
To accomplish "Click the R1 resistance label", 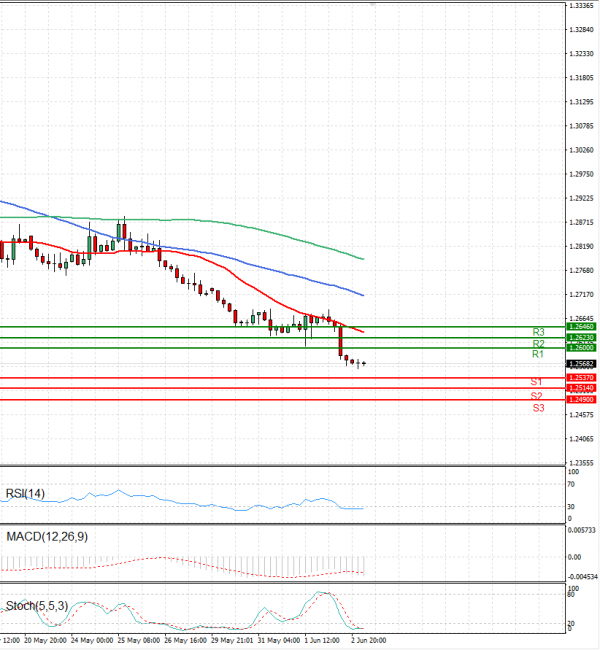I will (x=538, y=354).
